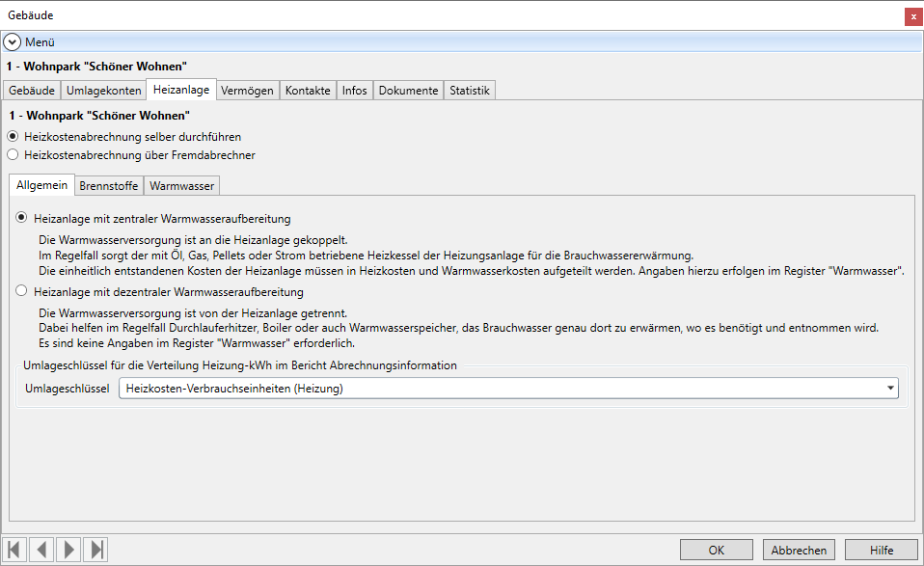Open the Statistik tab
The image size is (924, 566).
(x=470, y=91)
